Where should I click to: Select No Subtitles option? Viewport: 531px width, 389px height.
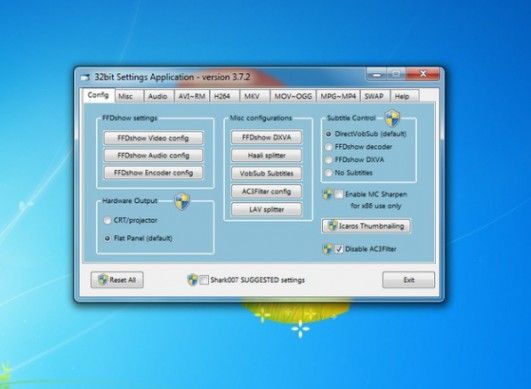tap(348, 173)
